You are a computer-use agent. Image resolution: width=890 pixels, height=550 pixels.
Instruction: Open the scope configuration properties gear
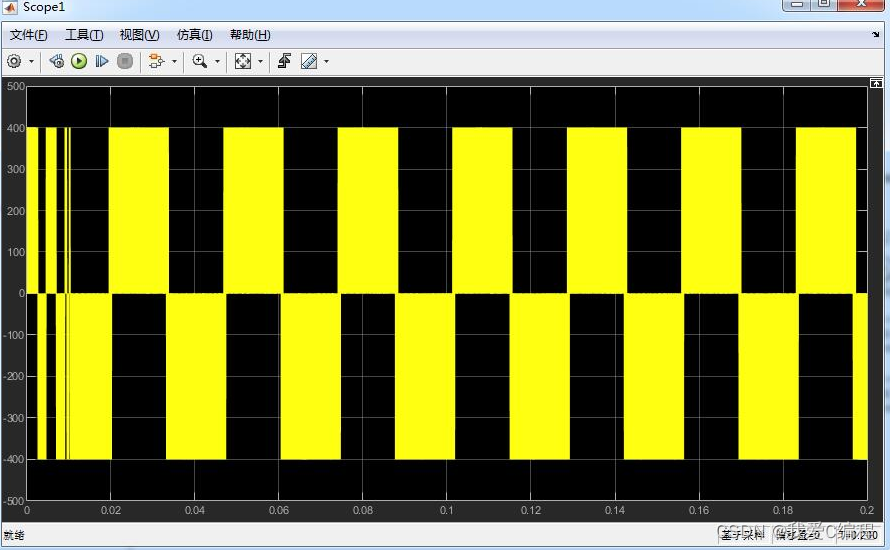point(14,61)
